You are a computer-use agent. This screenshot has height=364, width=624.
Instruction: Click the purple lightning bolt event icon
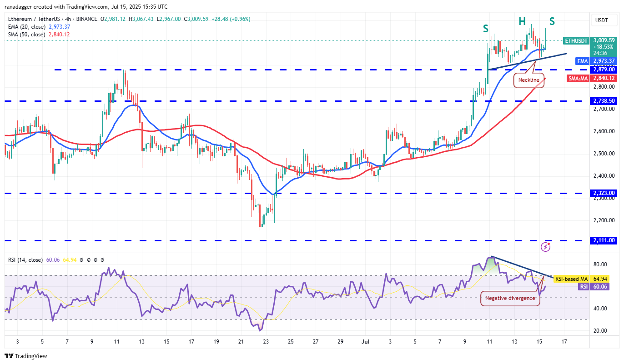point(546,247)
